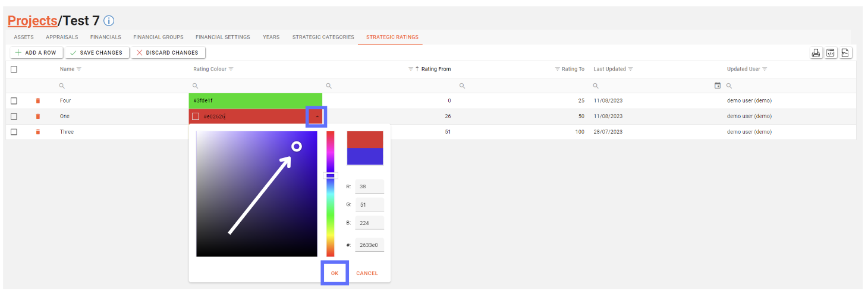Click the print icon in the toolbar
The width and height of the screenshot is (868, 294).
(816, 53)
